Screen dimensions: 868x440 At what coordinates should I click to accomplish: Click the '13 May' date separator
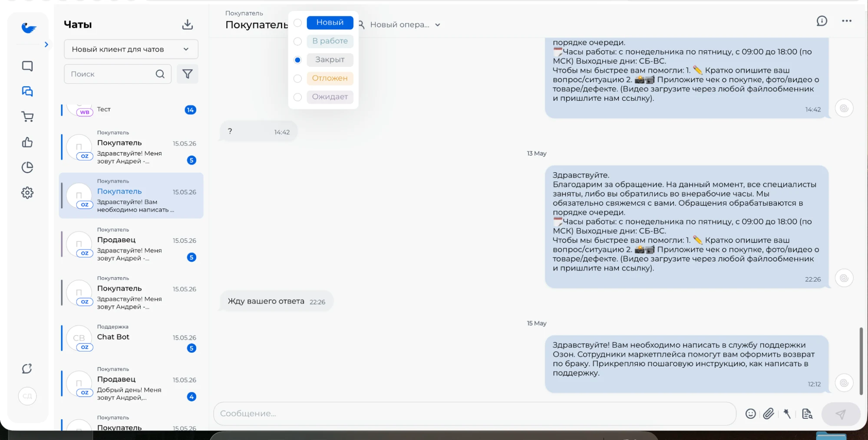(537, 153)
